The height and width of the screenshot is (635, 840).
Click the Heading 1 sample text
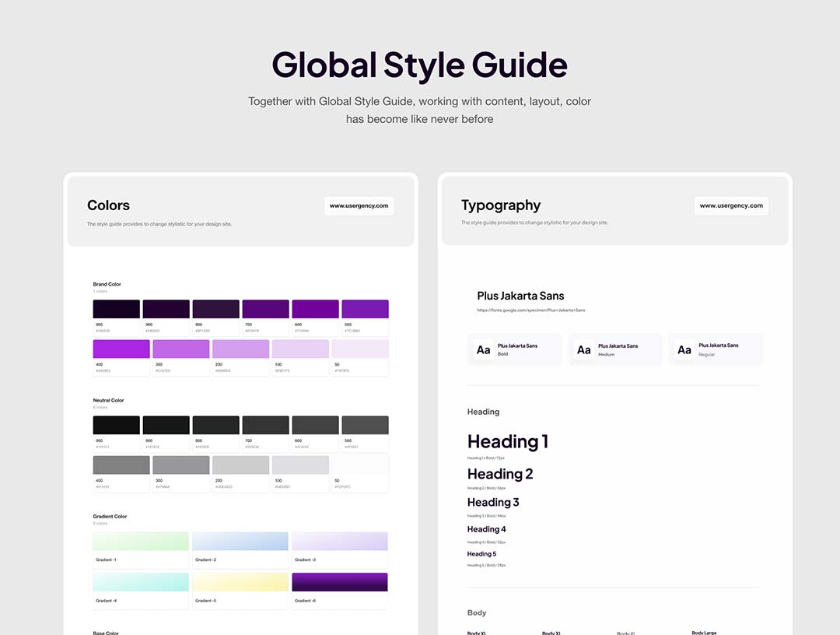point(508,442)
